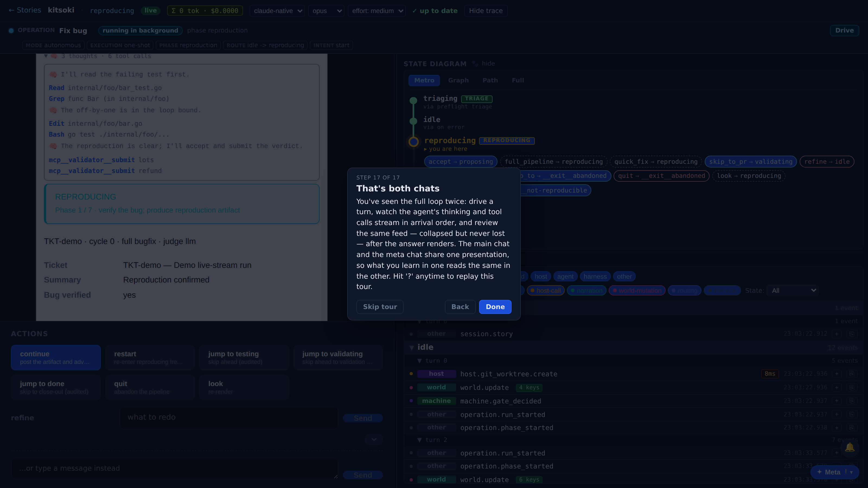This screenshot has height=488, width=868.
Task: Click the Hide trace button
Action: [x=486, y=11]
